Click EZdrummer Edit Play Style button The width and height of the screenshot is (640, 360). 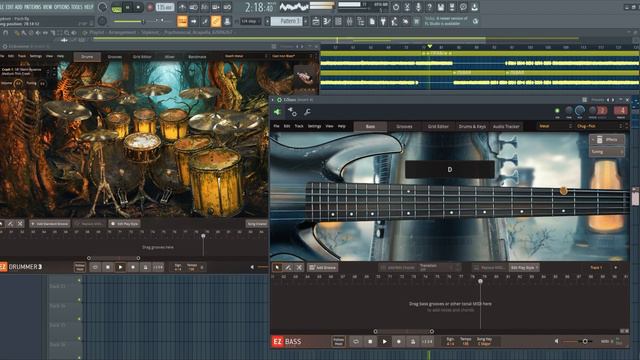click(x=124, y=224)
